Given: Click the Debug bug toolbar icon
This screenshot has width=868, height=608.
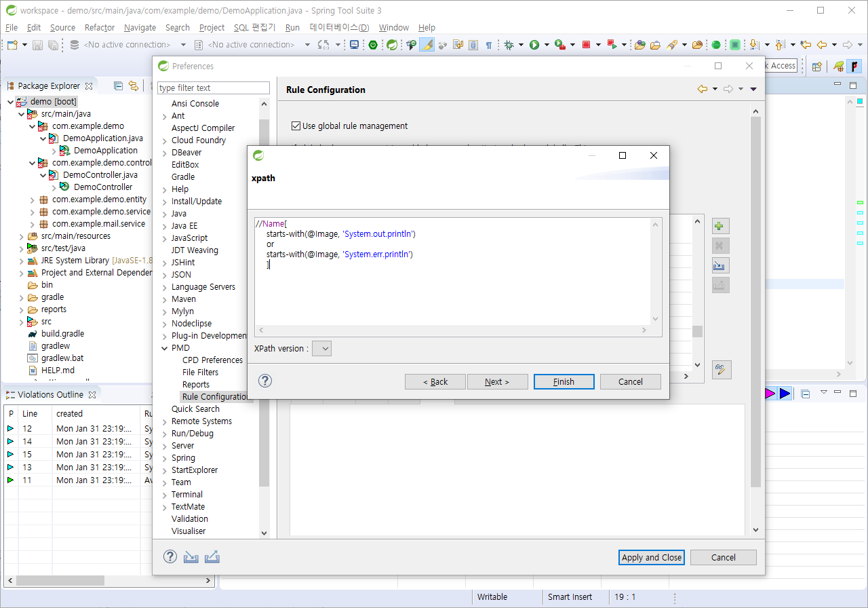Looking at the screenshot, I should (x=509, y=45).
